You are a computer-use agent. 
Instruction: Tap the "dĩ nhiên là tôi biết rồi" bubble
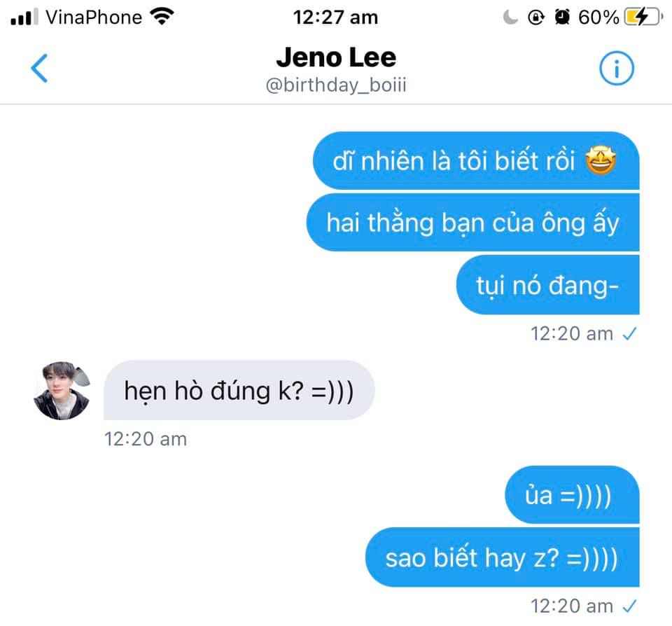(x=476, y=160)
